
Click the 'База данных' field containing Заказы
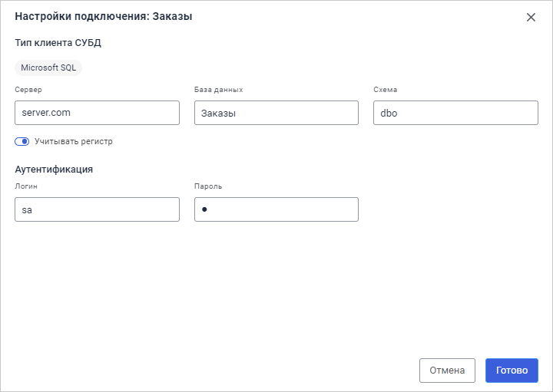276,113
